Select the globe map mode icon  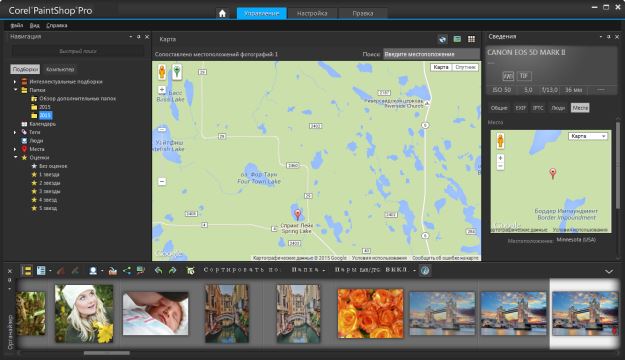(442, 39)
